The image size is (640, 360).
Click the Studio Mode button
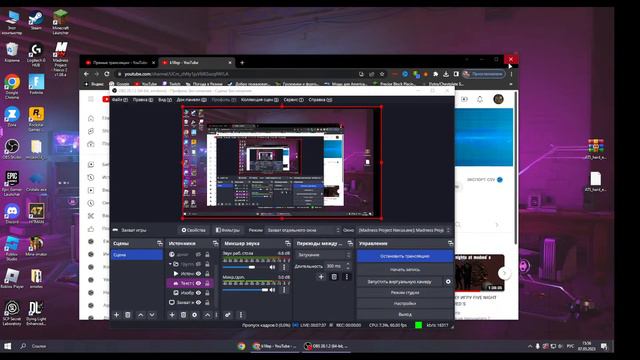pos(404,293)
